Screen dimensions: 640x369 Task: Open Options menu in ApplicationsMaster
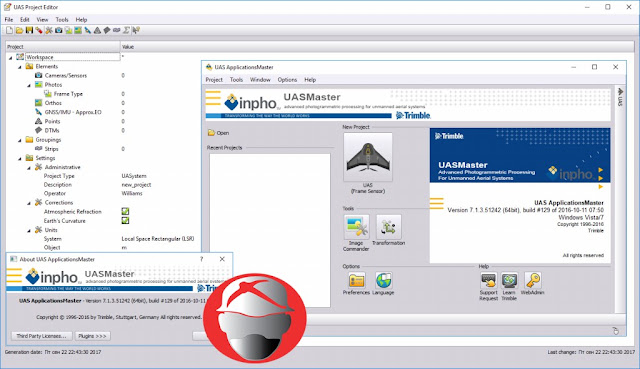[287, 80]
